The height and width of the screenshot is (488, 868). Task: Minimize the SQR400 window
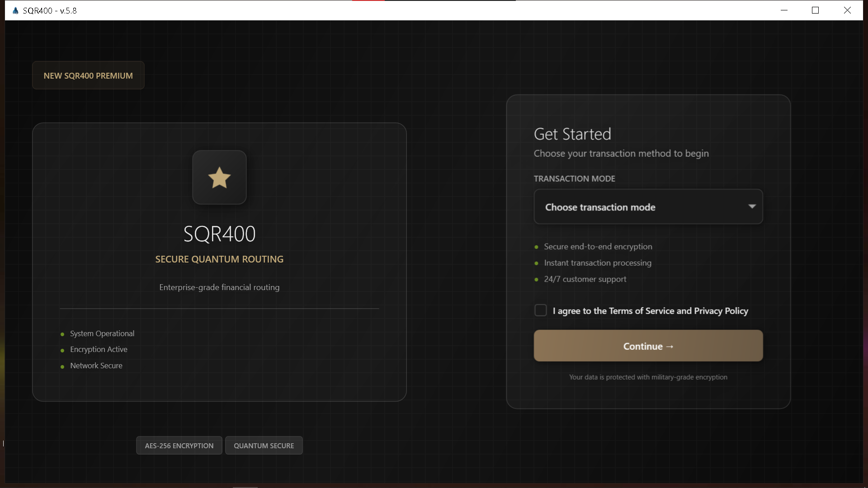pos(784,10)
